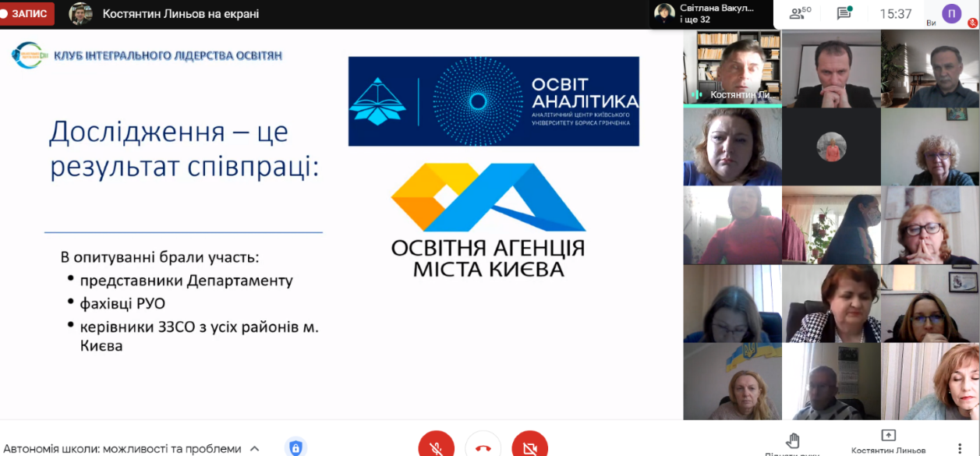Image resolution: width=980 pixels, height=456 pixels.
Task: Click the club logo in slide header
Action: point(30,55)
